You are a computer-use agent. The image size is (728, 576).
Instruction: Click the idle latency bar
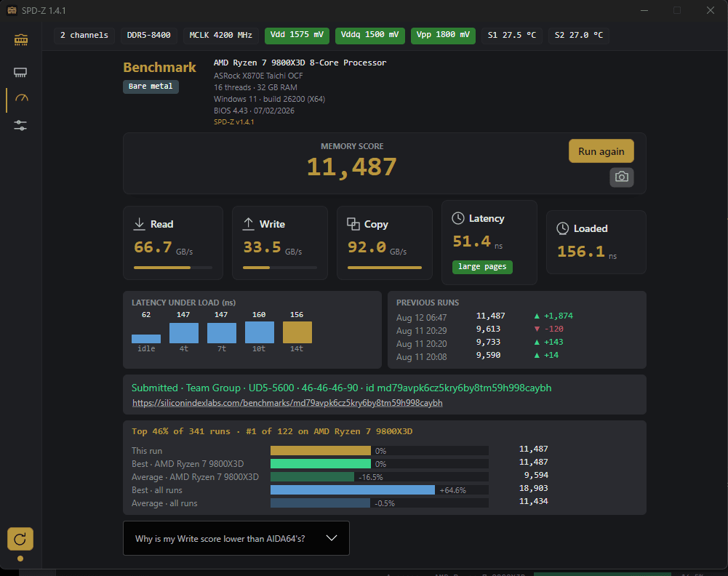[x=145, y=339]
